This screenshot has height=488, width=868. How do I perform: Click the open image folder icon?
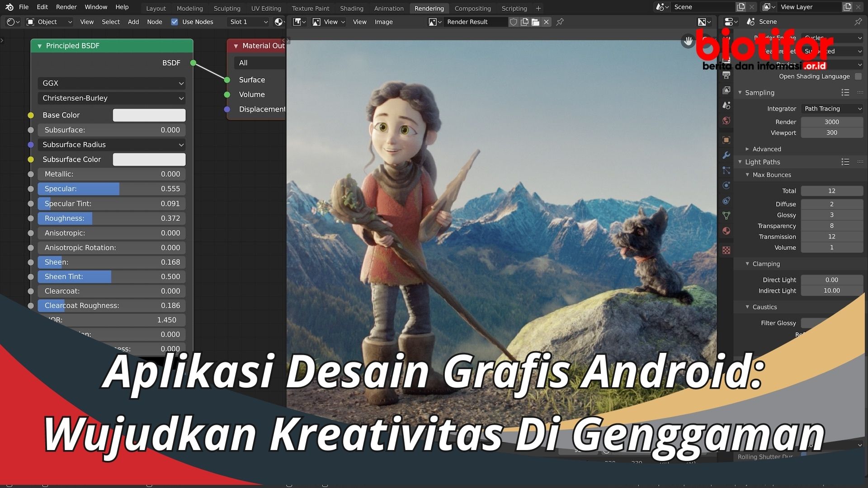tap(535, 22)
